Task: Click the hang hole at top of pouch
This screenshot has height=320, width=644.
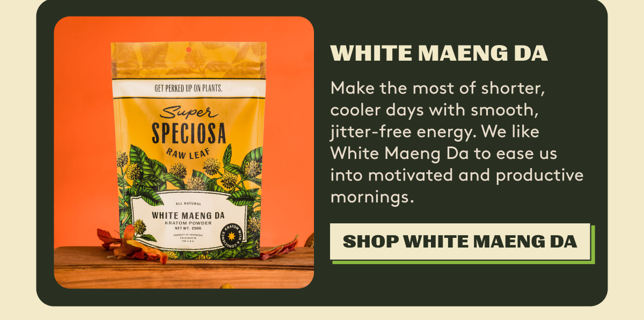Action: click(x=188, y=50)
